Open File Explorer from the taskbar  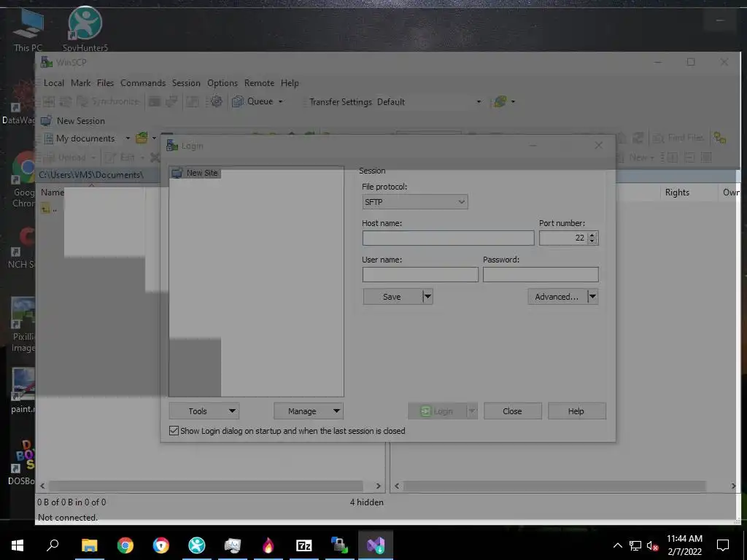coord(89,545)
